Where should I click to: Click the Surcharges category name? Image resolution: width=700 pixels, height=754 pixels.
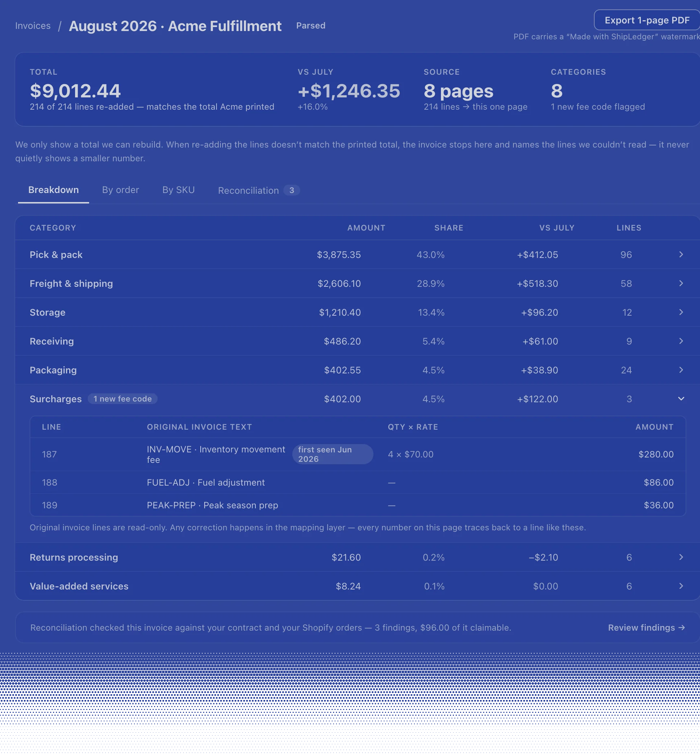(56, 399)
